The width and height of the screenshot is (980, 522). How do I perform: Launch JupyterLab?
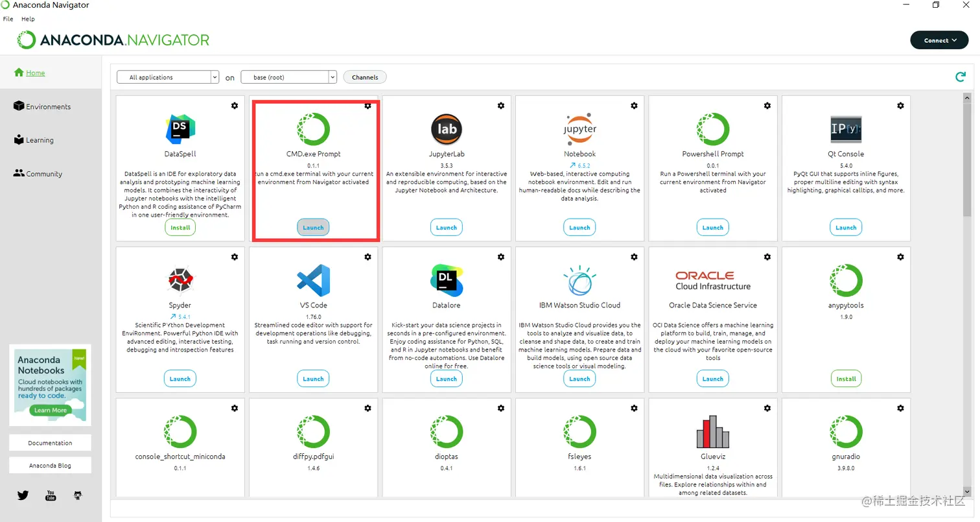tap(447, 228)
